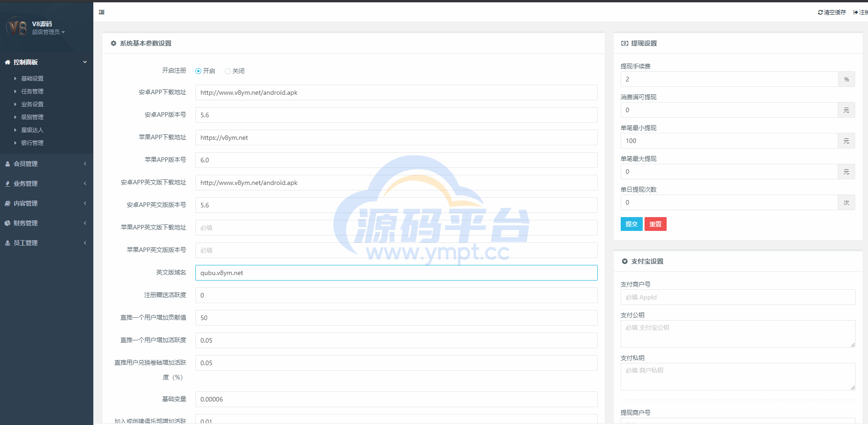
Task: Click the 安卓APP英文版版本号 field
Action: click(x=396, y=205)
